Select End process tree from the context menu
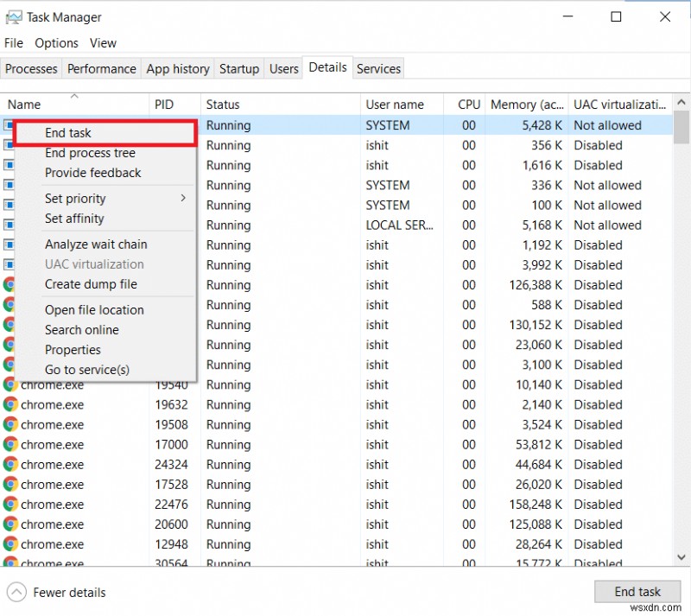The height and width of the screenshot is (616, 691). (x=89, y=153)
